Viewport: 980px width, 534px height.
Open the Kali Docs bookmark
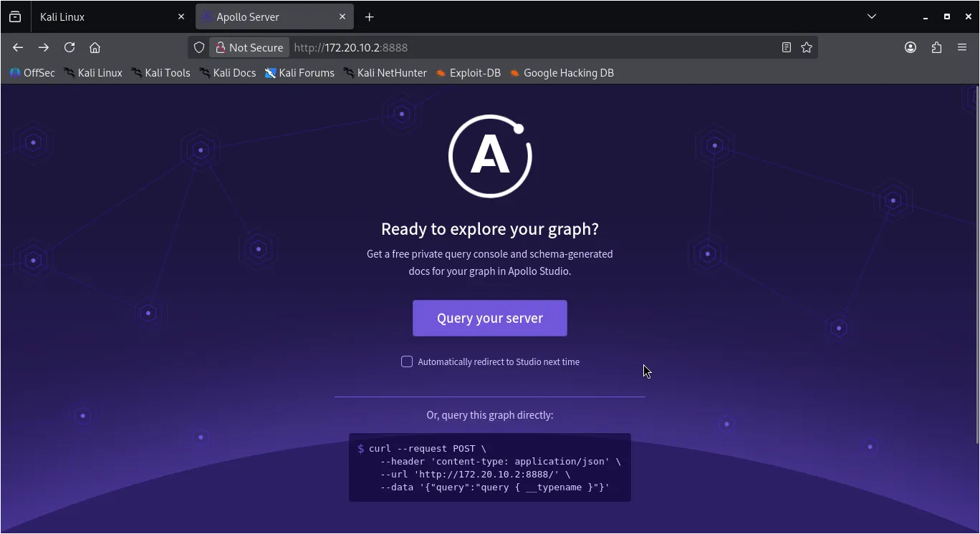pyautogui.click(x=227, y=72)
